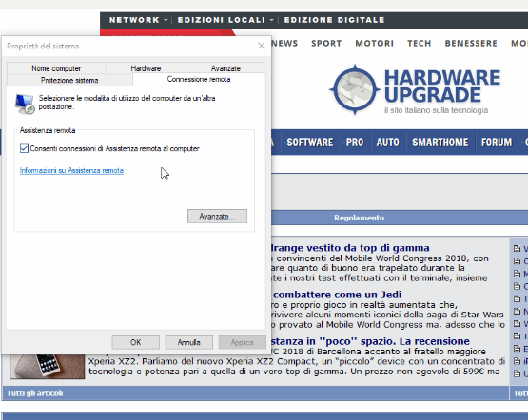Open the 'poco spazio. La recensione' article

(x=370, y=341)
